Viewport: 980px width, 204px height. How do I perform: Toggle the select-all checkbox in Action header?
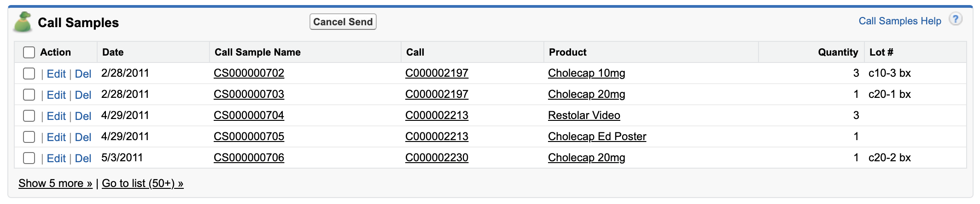tap(29, 52)
